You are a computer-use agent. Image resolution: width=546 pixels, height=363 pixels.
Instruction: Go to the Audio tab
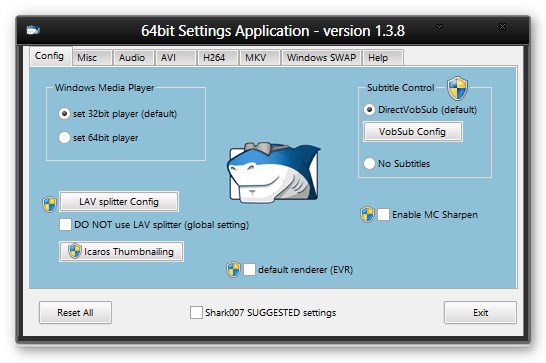pos(134,57)
